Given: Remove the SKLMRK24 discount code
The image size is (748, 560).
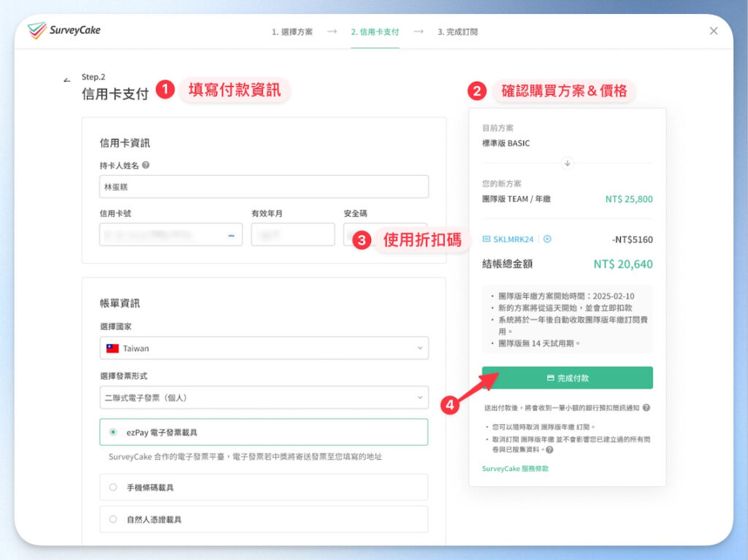Looking at the screenshot, I should (547, 239).
